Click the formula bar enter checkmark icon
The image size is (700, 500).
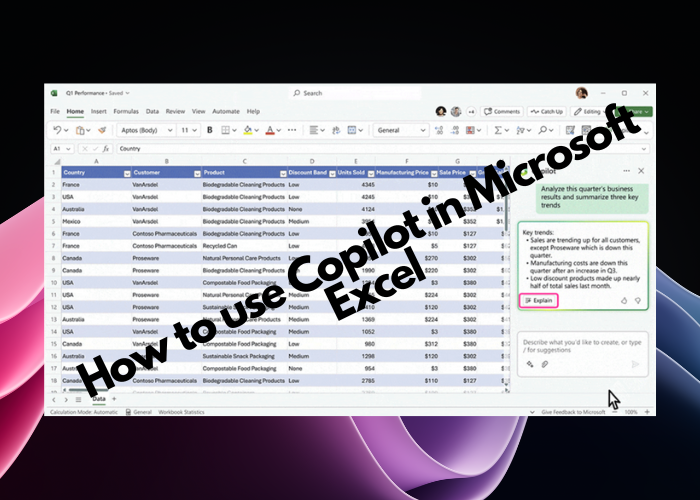pyautogui.click(x=95, y=149)
